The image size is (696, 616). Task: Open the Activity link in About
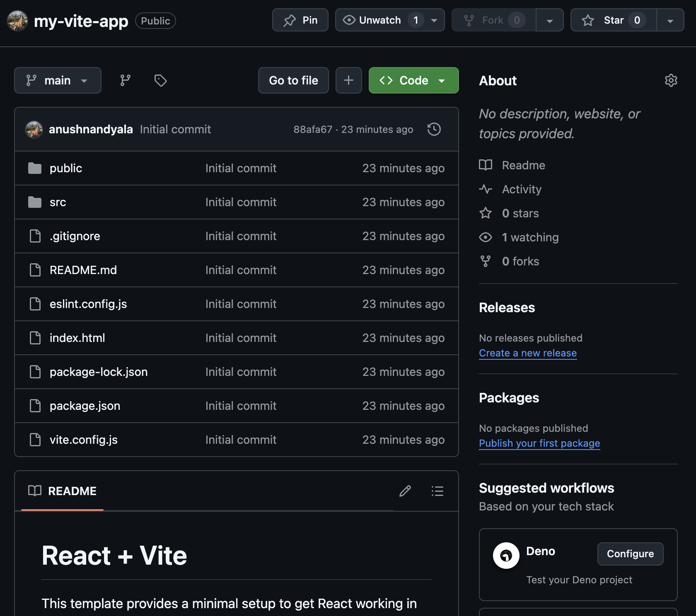point(522,189)
